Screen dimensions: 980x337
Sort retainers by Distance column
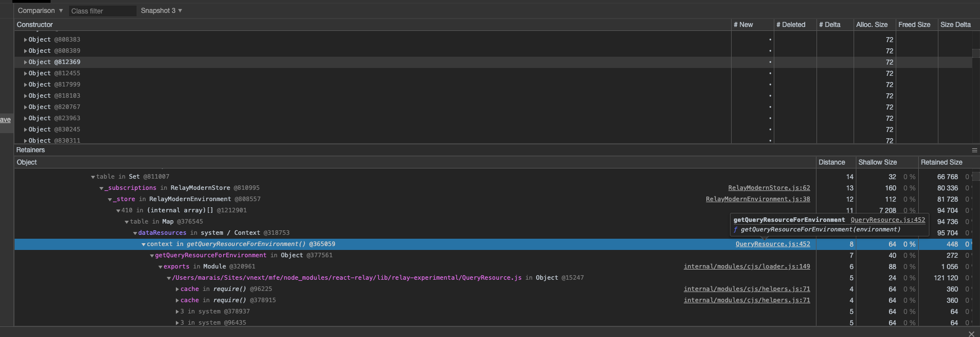pyautogui.click(x=835, y=162)
